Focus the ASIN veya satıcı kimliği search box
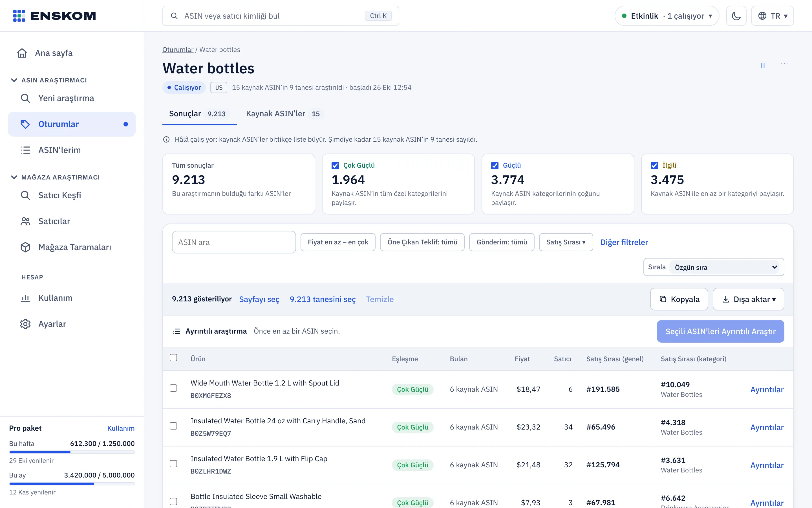812x508 pixels. click(x=281, y=16)
